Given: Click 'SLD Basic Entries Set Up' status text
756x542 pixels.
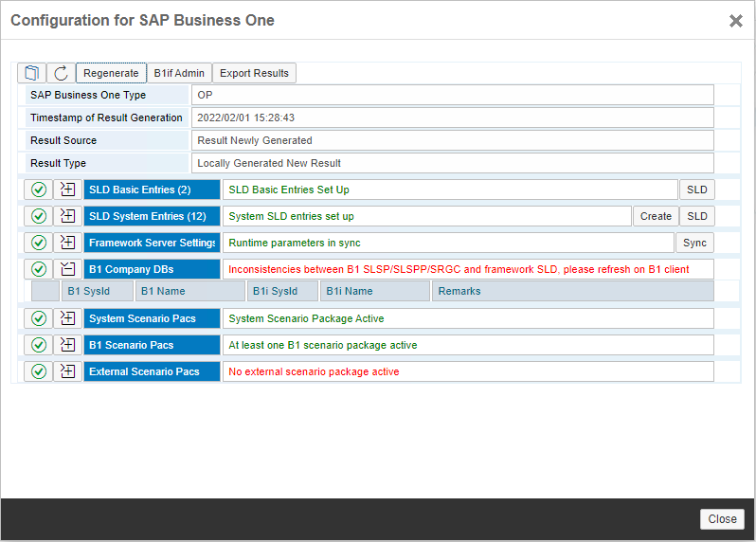Looking at the screenshot, I should [x=289, y=190].
